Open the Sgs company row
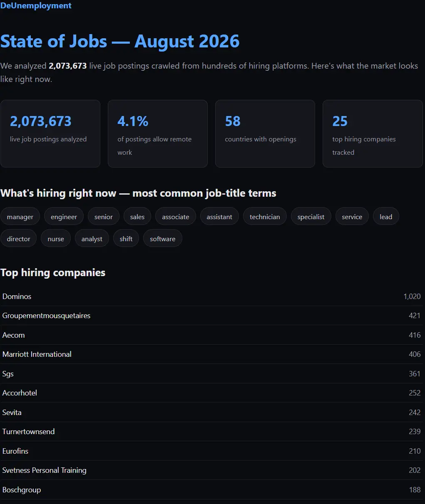425x504 pixels. [211, 374]
